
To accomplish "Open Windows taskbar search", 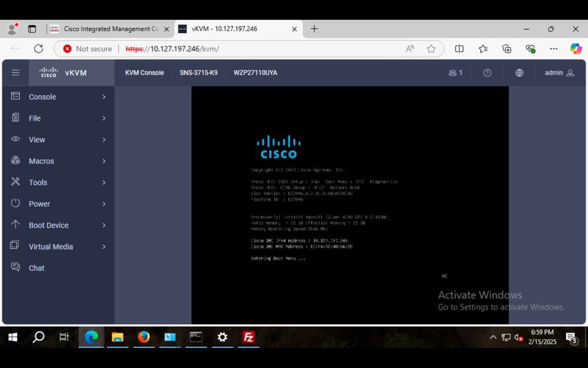I will tap(38, 337).
